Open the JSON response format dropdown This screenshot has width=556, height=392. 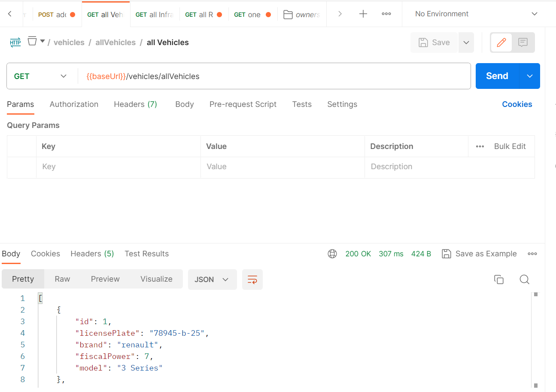pos(212,279)
